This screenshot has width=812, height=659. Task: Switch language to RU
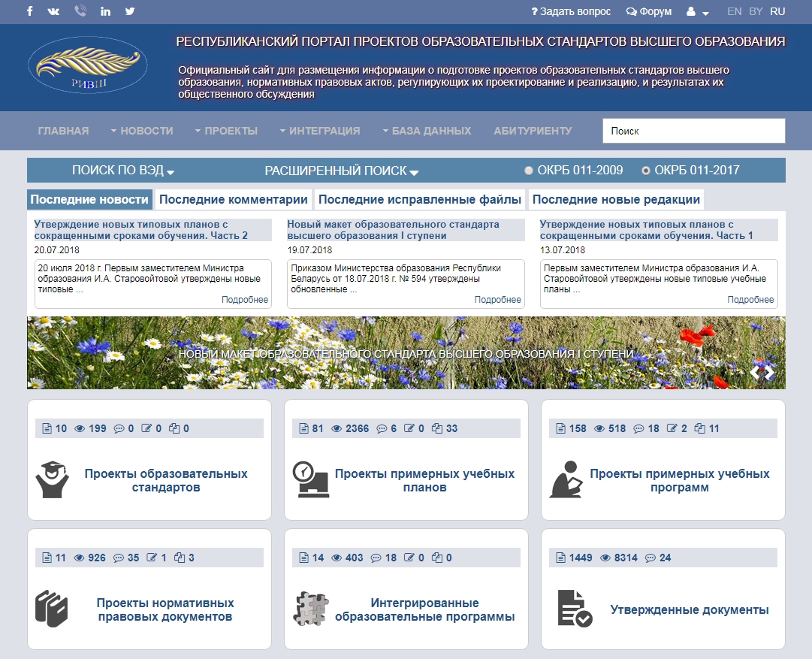777,11
